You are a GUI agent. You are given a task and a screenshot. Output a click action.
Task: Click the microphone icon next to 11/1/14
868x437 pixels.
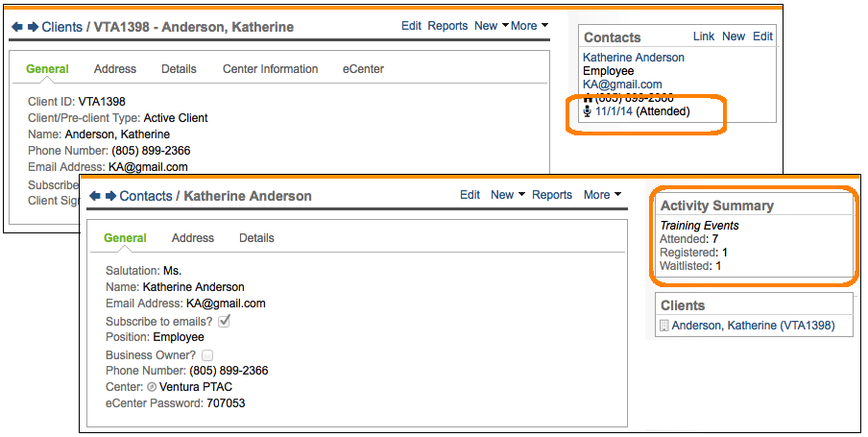coord(588,111)
